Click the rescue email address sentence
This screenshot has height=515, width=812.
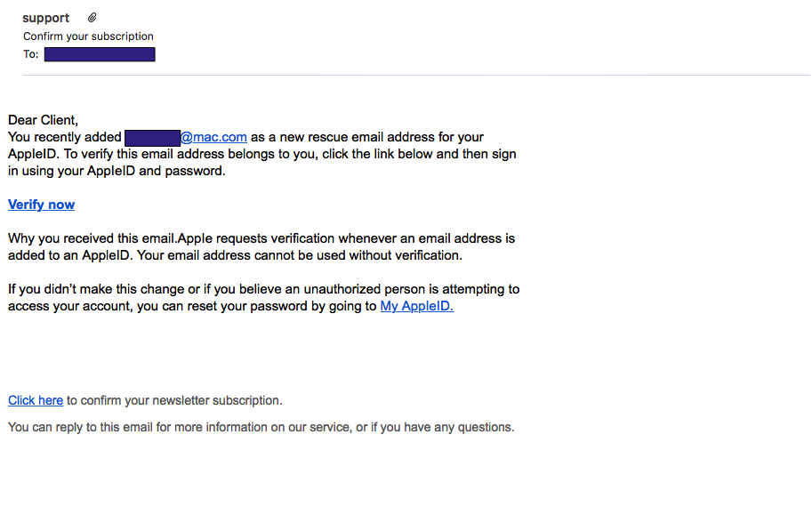click(x=262, y=155)
